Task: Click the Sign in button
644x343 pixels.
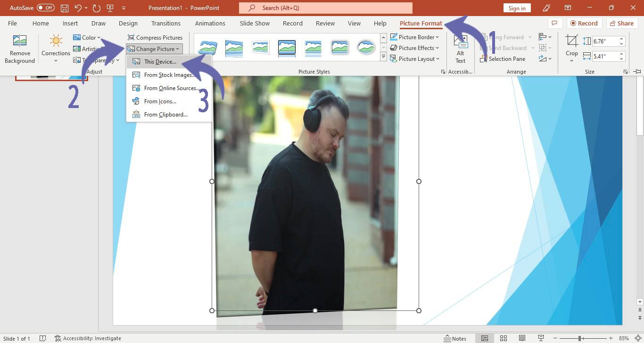Action: tap(517, 8)
